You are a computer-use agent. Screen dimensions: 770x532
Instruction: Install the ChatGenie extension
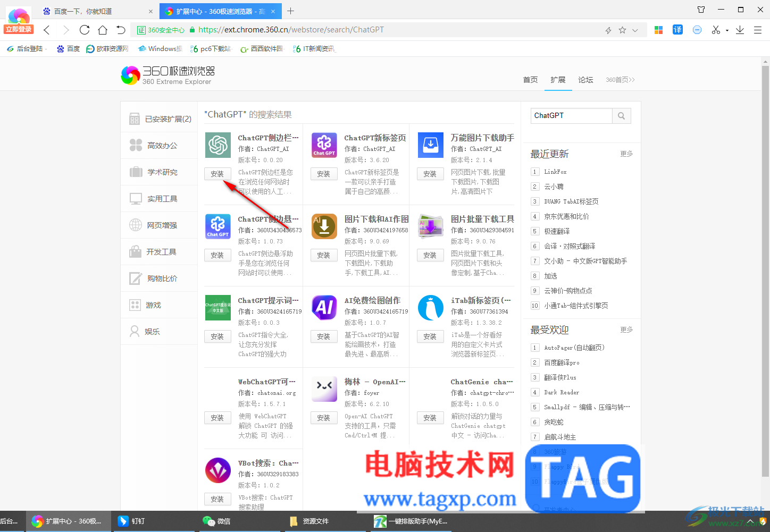coord(430,418)
